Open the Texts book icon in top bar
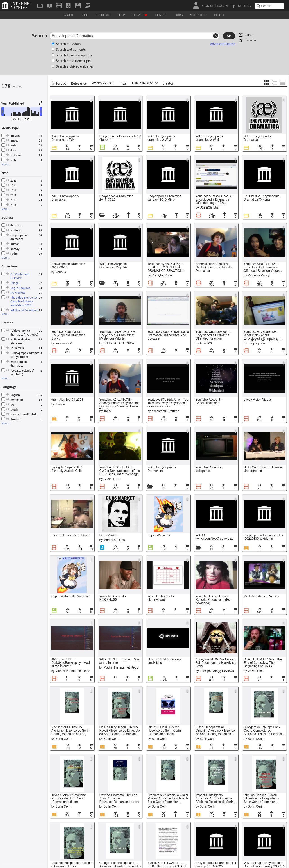This screenshot has height=868, width=289. [50, 6]
